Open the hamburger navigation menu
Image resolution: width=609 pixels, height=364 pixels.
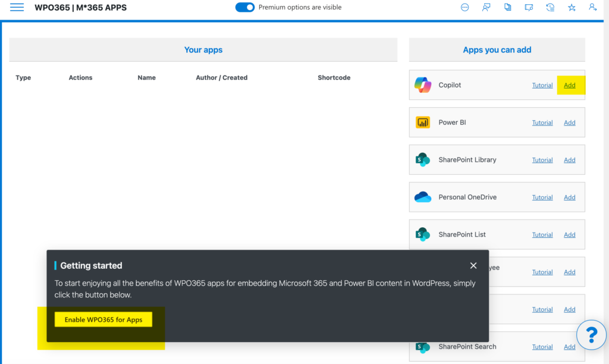[17, 7]
